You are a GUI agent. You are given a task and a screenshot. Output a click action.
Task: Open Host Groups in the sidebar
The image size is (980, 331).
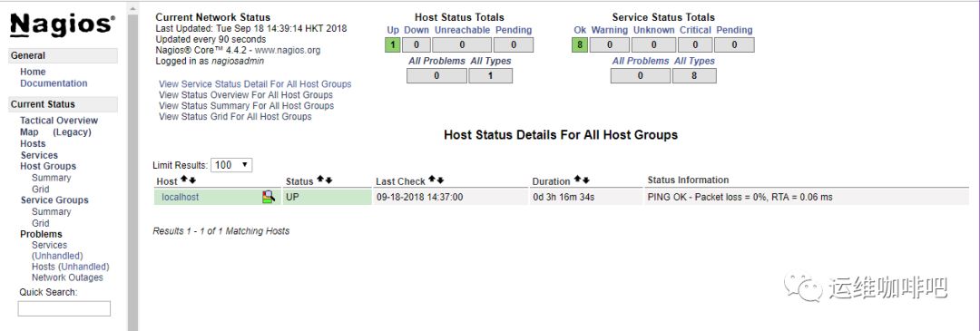(48, 166)
